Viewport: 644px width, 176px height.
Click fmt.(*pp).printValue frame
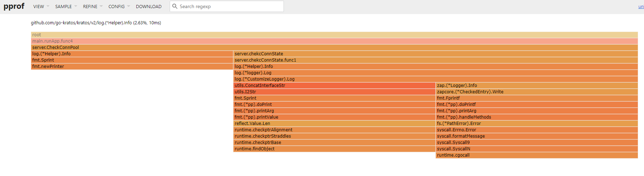[334, 117]
